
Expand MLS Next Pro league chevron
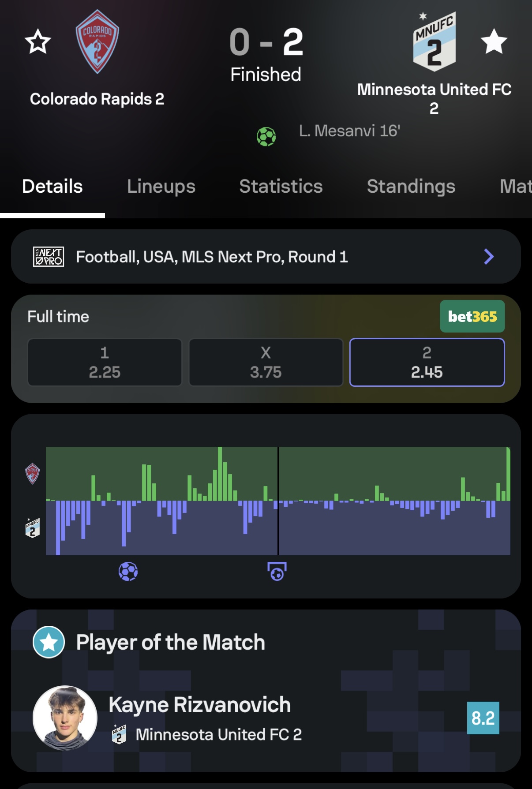tap(489, 257)
